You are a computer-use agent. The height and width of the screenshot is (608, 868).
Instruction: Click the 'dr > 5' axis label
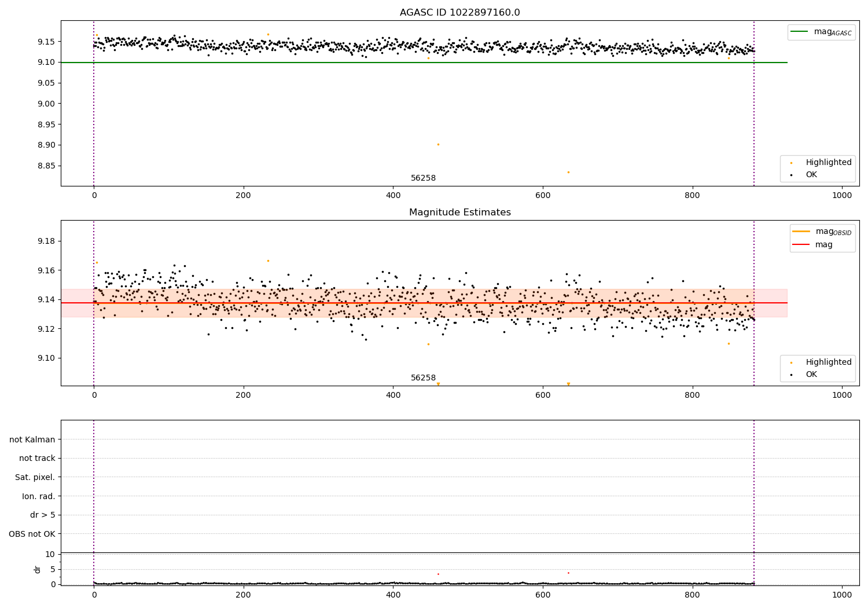pyautogui.click(x=43, y=515)
